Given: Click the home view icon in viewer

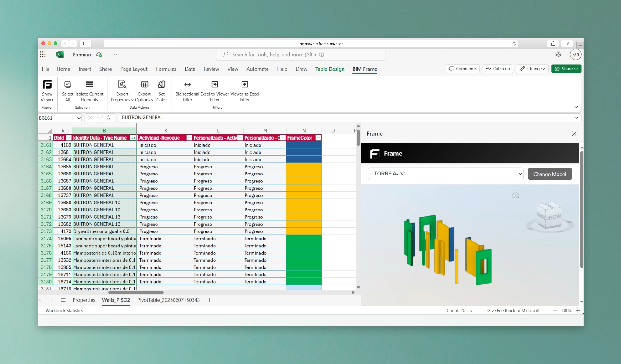Looking at the screenshot, I should (515, 195).
